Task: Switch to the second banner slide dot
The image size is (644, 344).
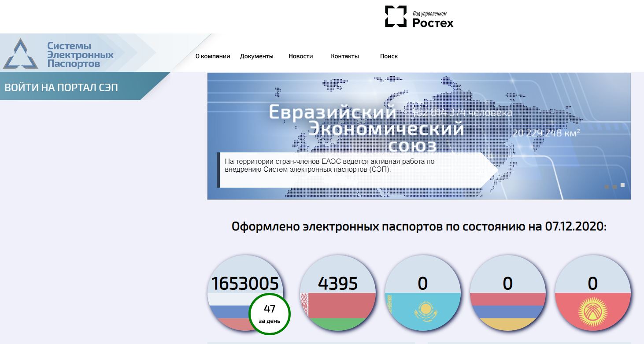Action: tap(614, 187)
